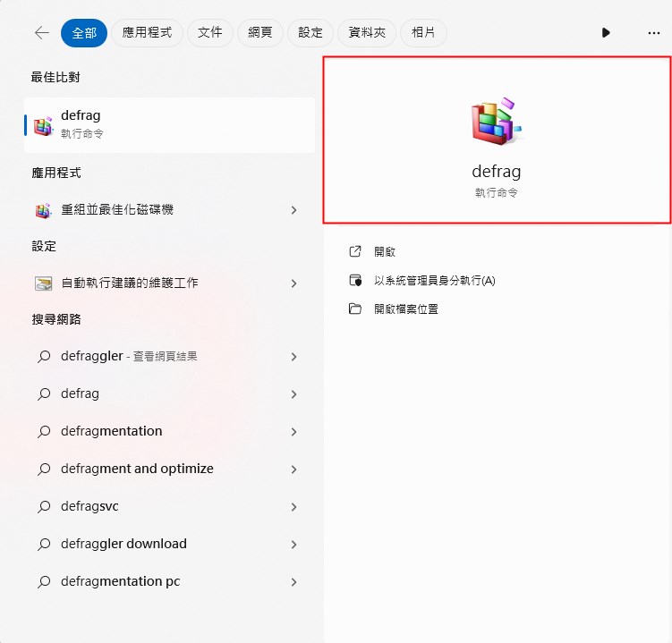The width and height of the screenshot is (672, 643).
Task: Select the 全部 filter tab
Action: tap(84, 32)
